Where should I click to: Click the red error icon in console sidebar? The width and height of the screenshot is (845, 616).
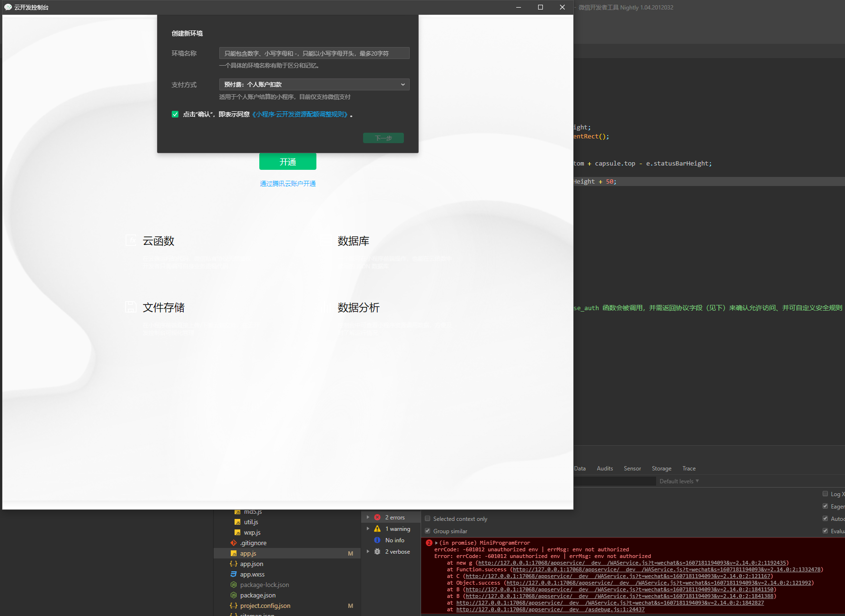377,518
